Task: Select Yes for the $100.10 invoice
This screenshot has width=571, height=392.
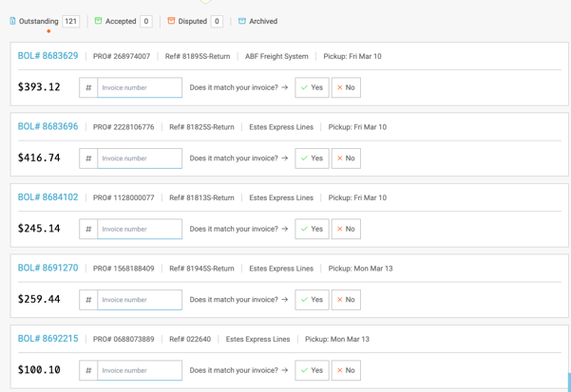Action: 312,370
